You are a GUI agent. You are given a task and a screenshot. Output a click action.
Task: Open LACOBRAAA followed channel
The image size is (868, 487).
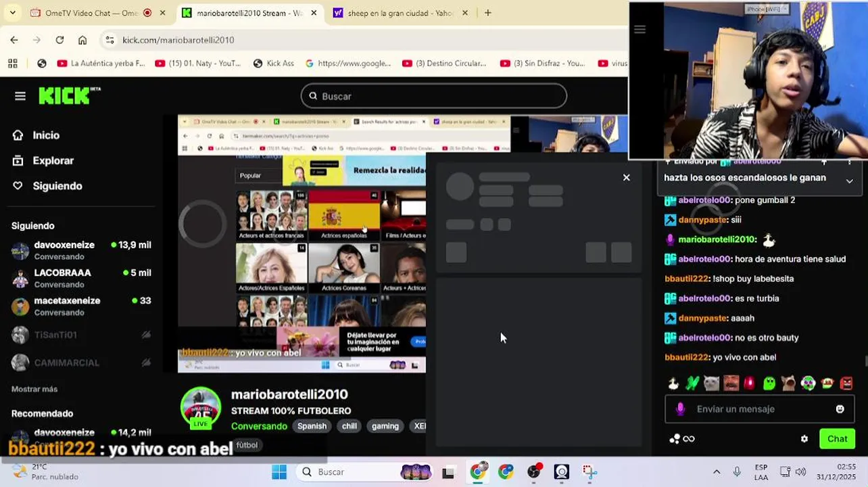click(81, 278)
